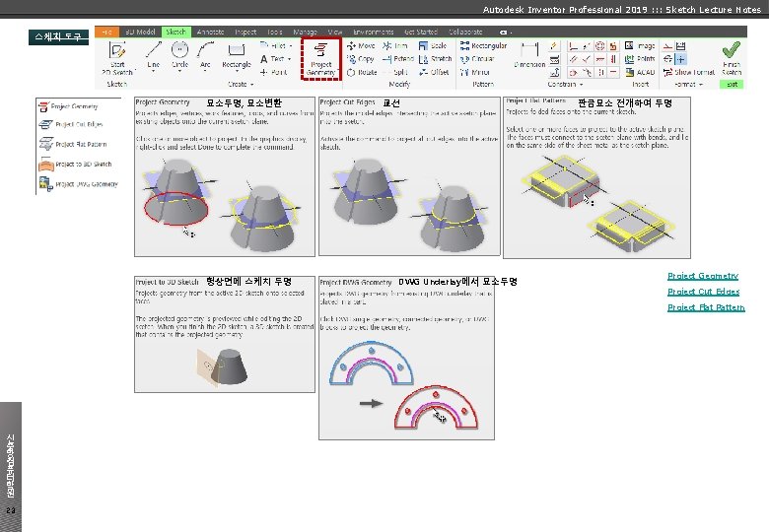Toggle the Construction format icon
Viewport: 769px width, 532px height.
point(668,46)
